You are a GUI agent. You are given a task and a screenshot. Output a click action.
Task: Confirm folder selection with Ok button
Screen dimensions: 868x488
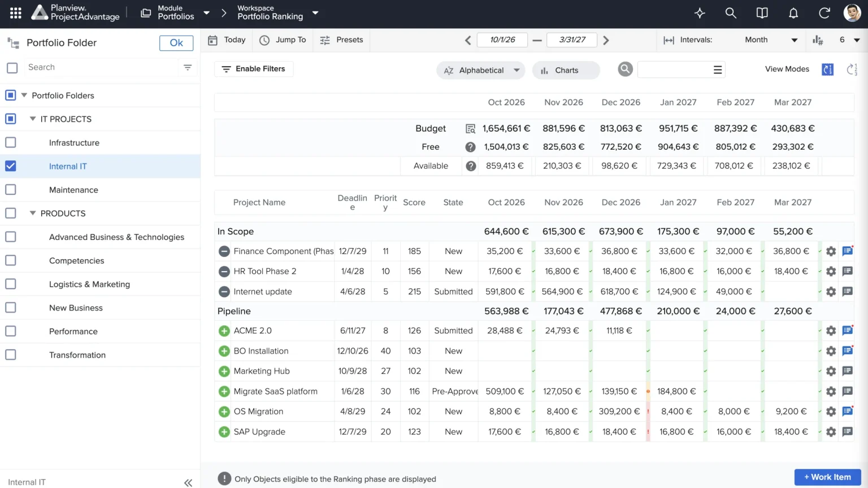tap(176, 43)
